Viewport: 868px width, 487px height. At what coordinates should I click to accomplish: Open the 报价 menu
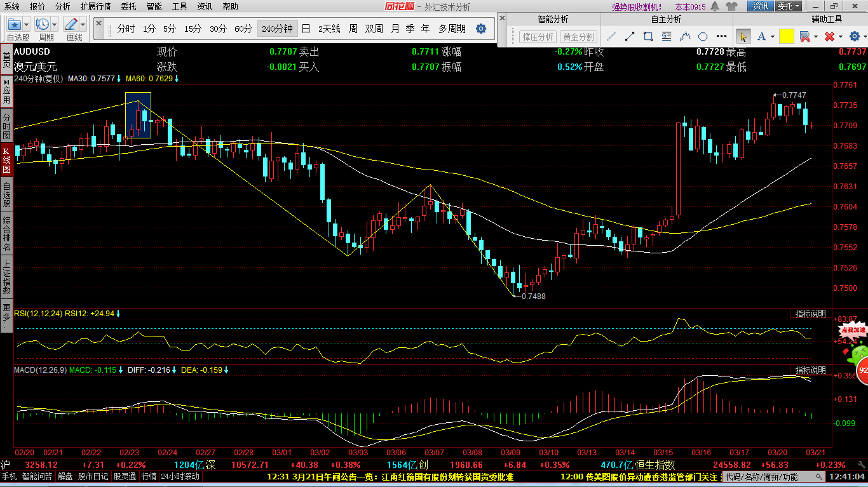[x=37, y=6]
